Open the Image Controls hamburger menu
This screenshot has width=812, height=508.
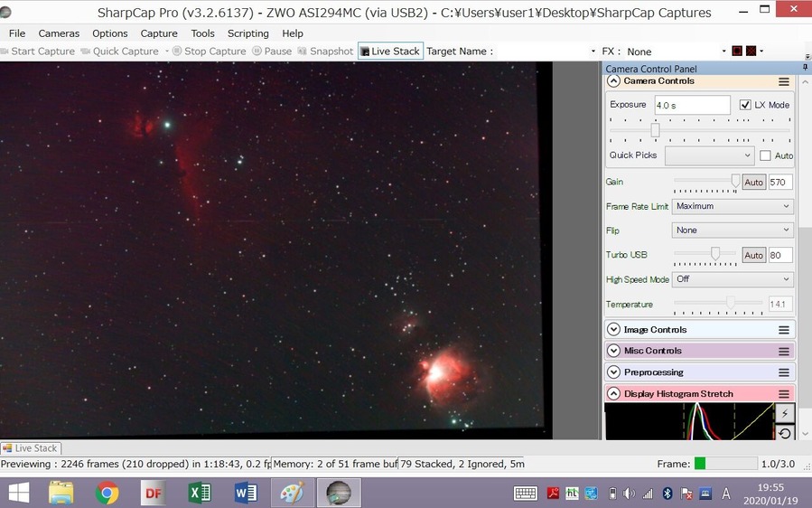pos(783,330)
